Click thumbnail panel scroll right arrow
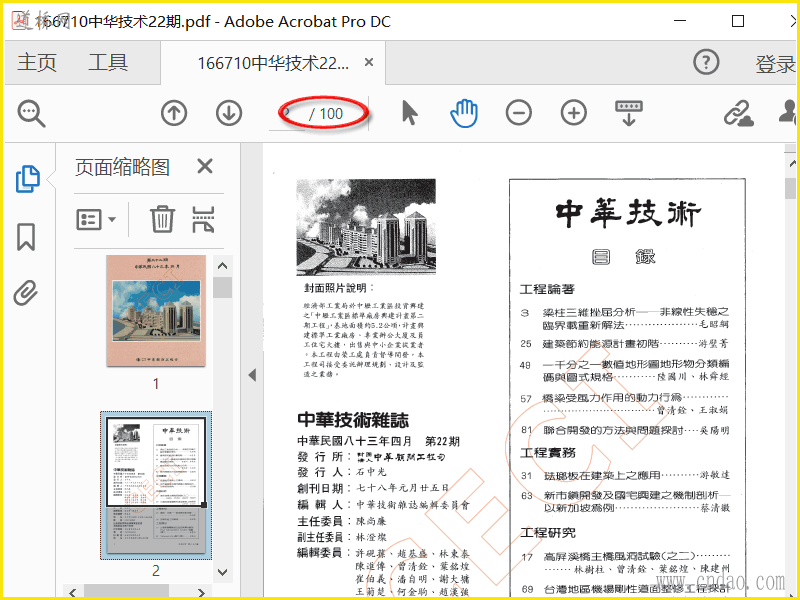800x600 pixels. pos(202,593)
